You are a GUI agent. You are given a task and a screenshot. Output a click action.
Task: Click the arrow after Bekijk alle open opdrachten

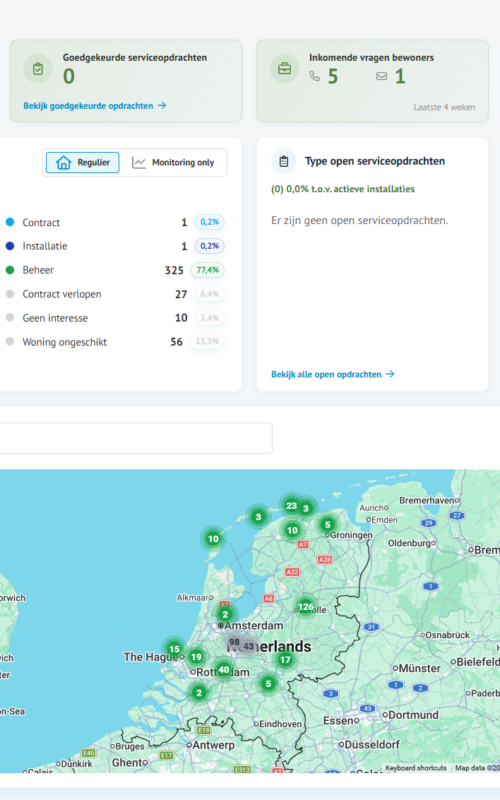[390, 374]
